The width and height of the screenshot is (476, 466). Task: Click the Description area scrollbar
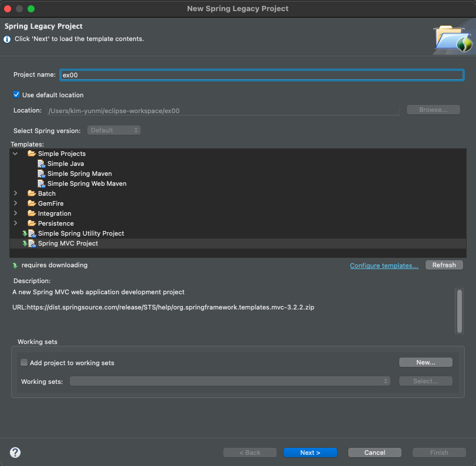pyautogui.click(x=460, y=311)
